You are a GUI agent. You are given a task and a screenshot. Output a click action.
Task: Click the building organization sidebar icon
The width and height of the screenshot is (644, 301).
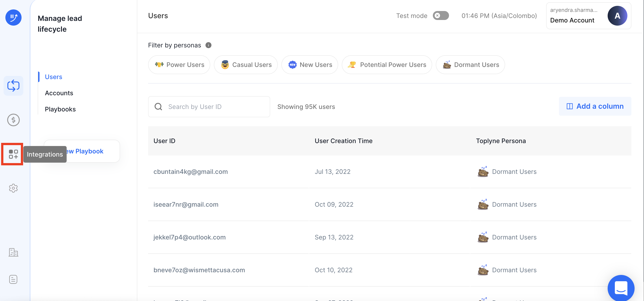[13, 252]
